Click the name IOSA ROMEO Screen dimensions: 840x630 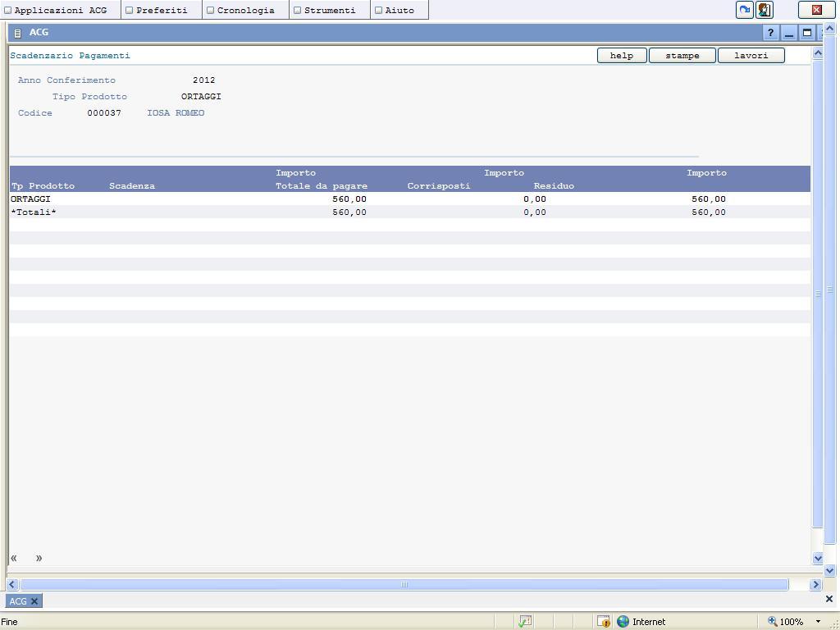tap(176, 113)
